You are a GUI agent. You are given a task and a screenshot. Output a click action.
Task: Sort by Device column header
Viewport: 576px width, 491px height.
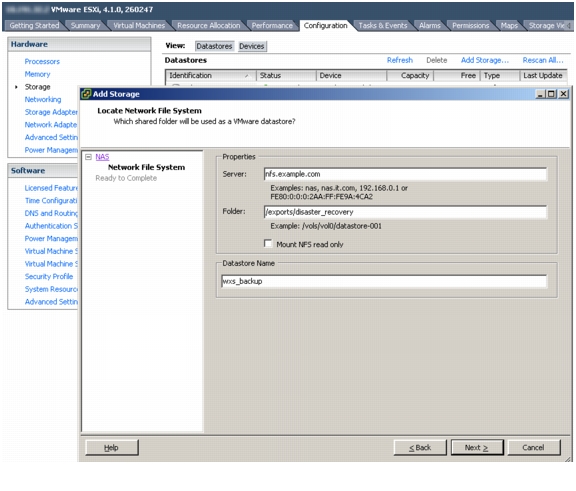pyautogui.click(x=351, y=76)
